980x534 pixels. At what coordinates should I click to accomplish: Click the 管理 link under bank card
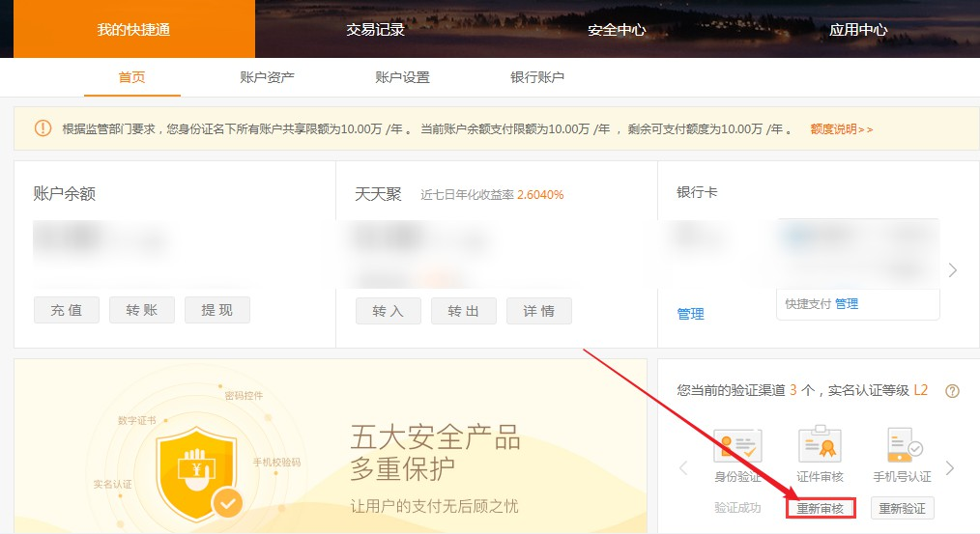click(690, 314)
